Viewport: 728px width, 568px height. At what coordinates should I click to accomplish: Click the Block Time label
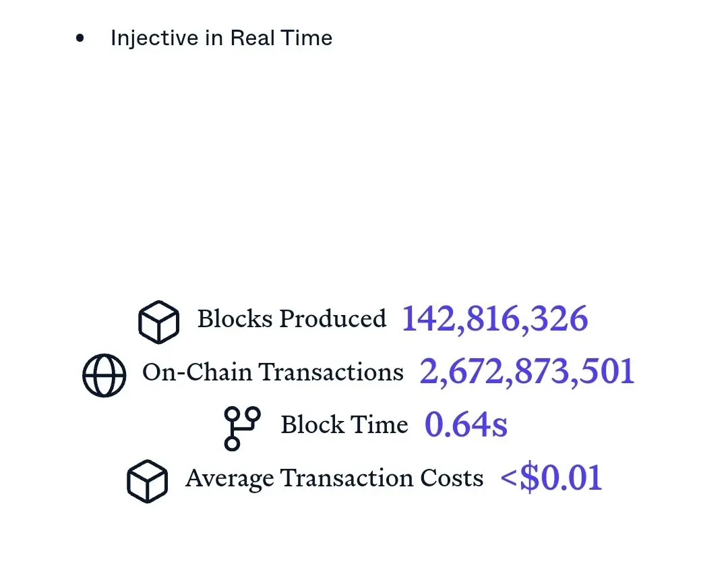(344, 425)
